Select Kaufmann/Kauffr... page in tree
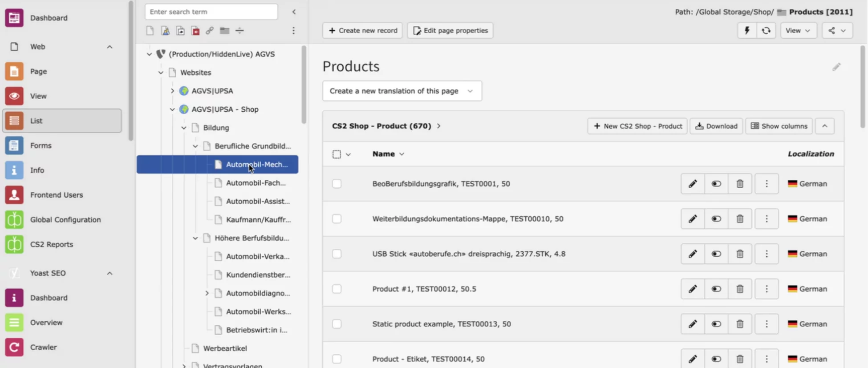Screen dimensions: 868x368 point(258,220)
